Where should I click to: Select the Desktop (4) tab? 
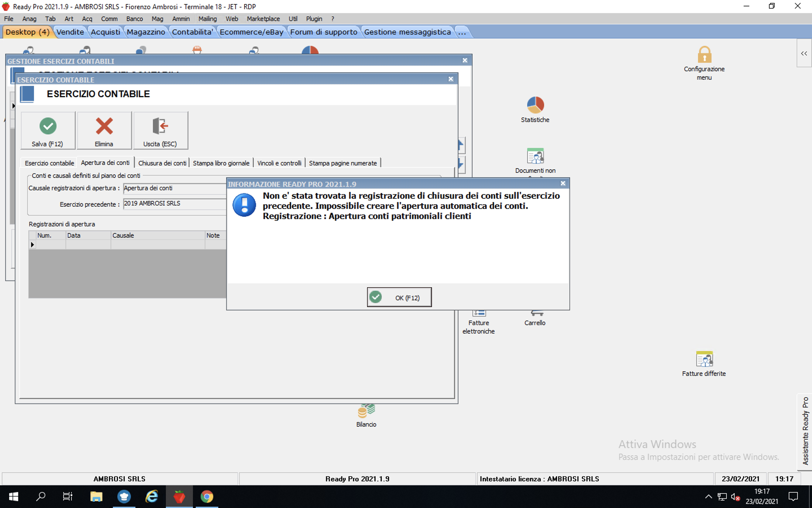pos(28,32)
